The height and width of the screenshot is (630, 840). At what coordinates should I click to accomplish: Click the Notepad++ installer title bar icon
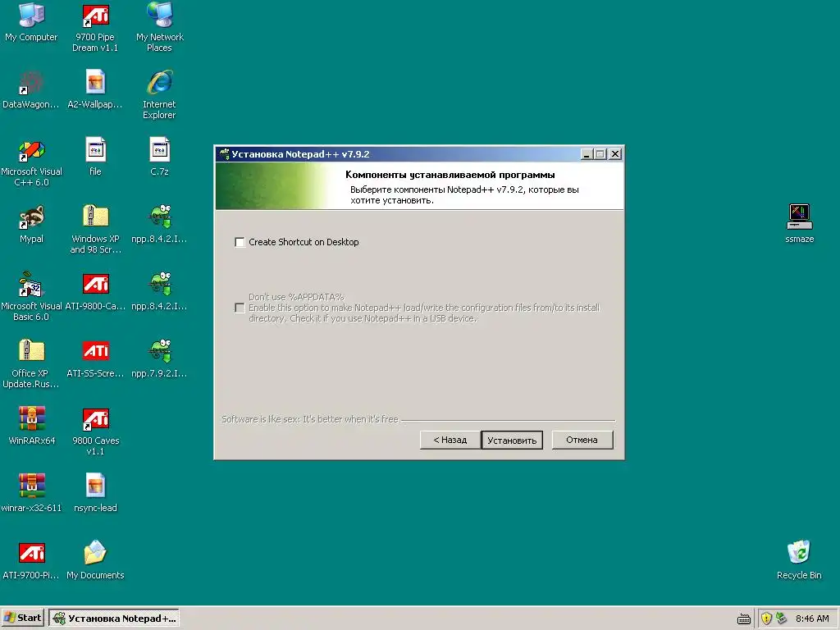tap(224, 154)
